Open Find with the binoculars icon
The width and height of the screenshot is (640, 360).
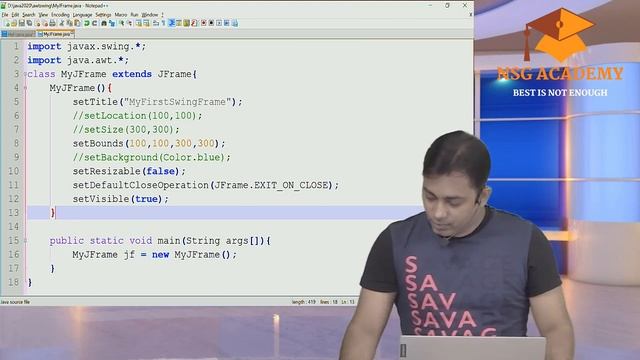(x=104, y=23)
